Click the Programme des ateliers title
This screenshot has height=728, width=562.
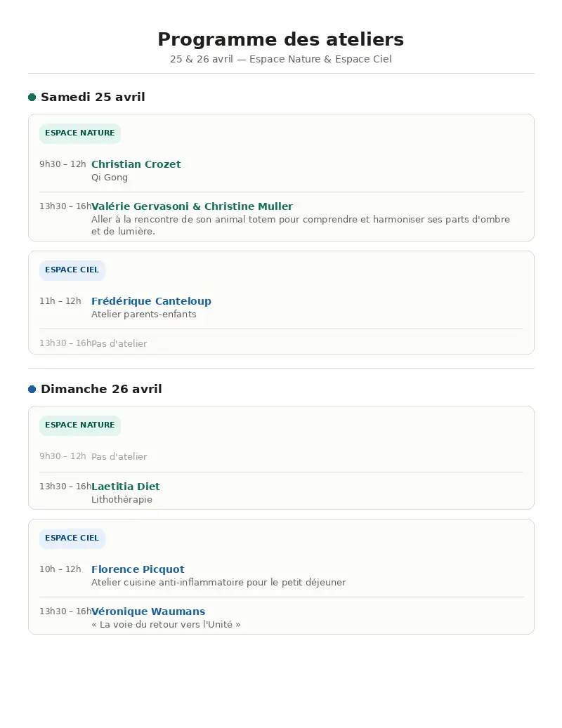281,39
